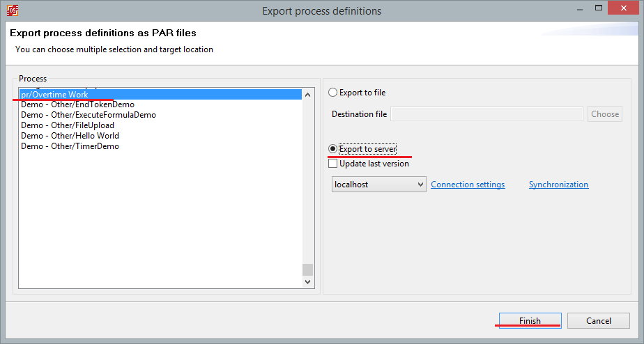Select the Export to file radio button
The width and height of the screenshot is (644, 344).
pyautogui.click(x=332, y=93)
